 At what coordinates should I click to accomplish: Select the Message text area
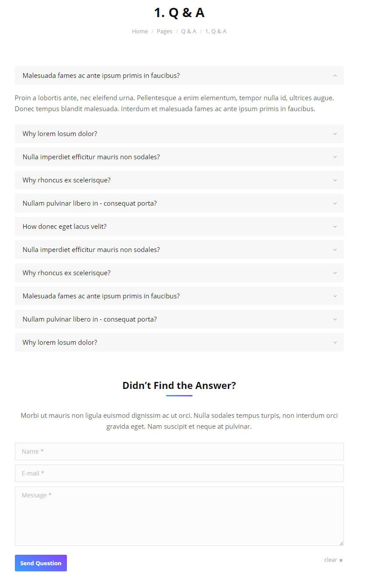[x=179, y=516]
